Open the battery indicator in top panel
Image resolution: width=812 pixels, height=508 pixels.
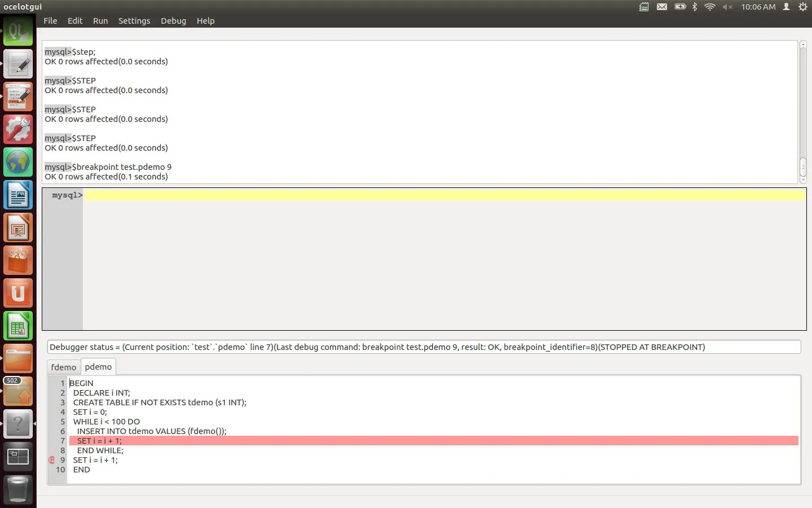click(680, 7)
